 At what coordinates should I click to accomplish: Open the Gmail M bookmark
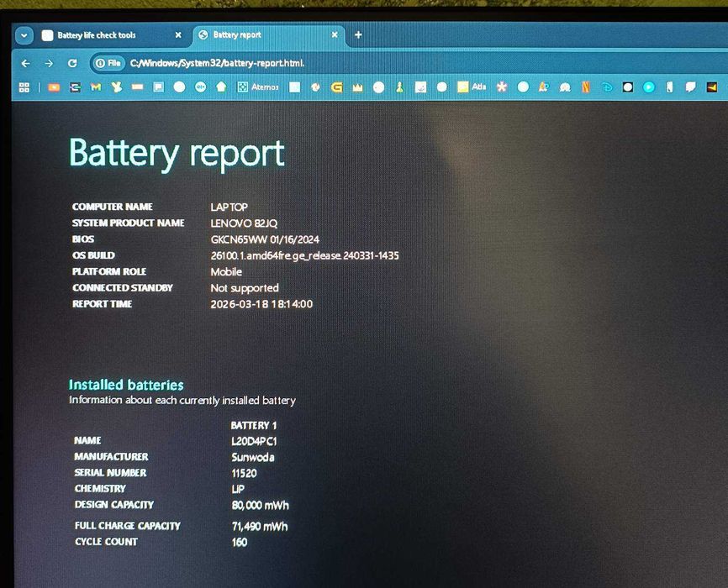click(x=96, y=87)
